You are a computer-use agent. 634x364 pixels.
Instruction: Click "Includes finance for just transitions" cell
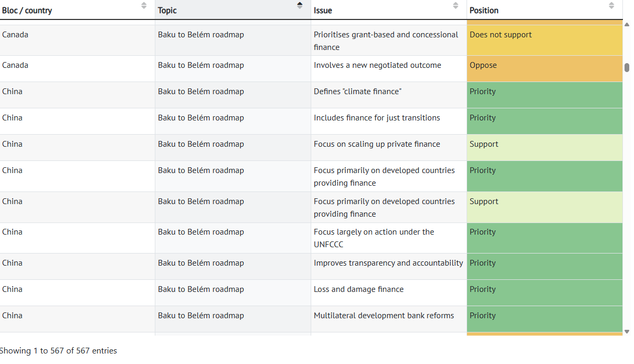[x=377, y=118]
